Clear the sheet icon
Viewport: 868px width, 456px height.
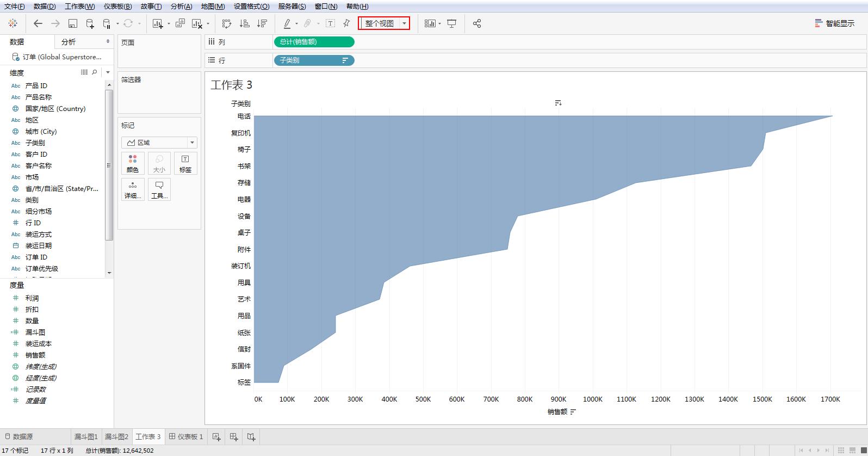tap(197, 23)
